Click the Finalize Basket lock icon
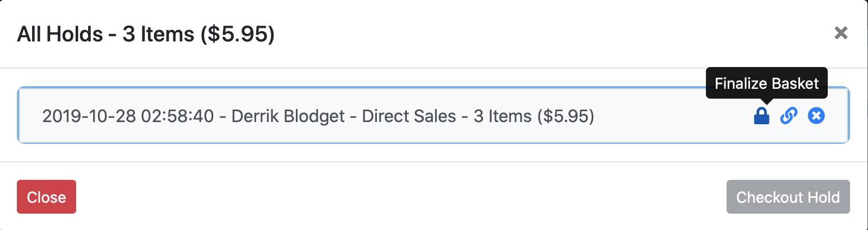868x230 pixels. coord(761,116)
